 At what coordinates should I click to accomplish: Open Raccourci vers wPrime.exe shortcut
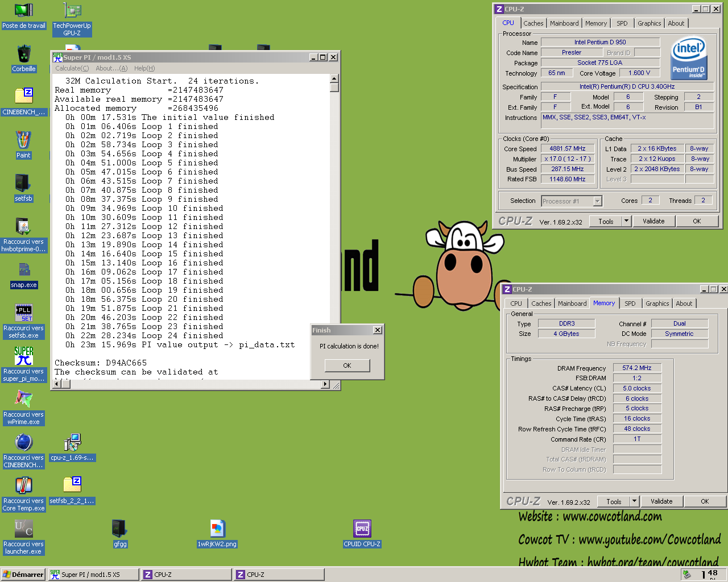point(23,408)
